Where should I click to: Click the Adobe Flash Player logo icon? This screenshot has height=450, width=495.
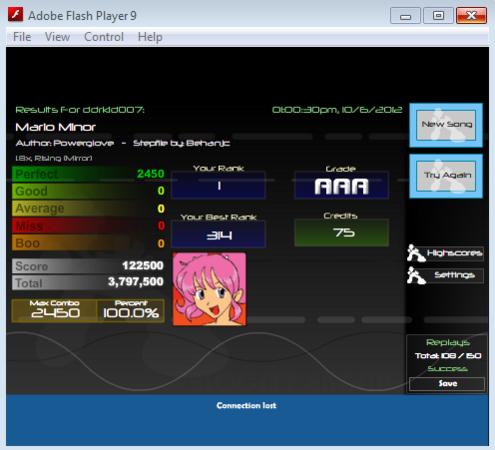15,15
